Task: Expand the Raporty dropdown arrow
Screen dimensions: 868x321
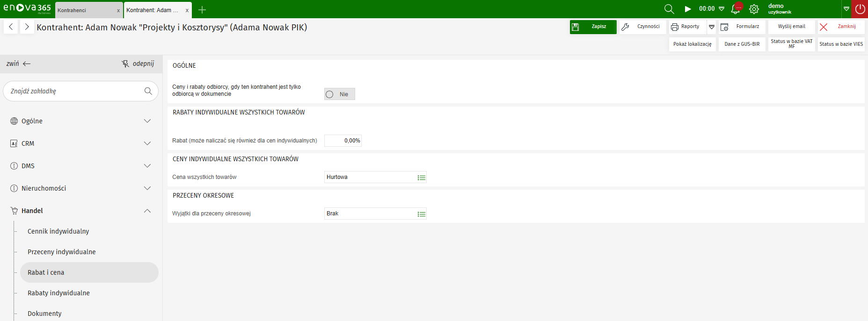Action: [712, 27]
